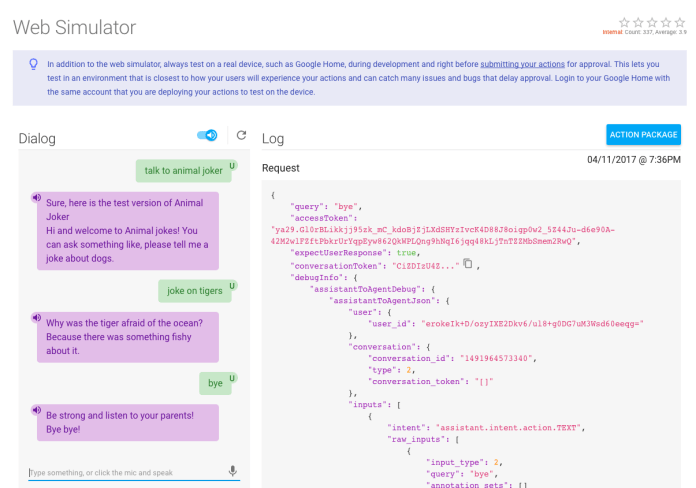Play audio for the tiger joke response
The width and height of the screenshot is (696, 488).
tap(37, 318)
